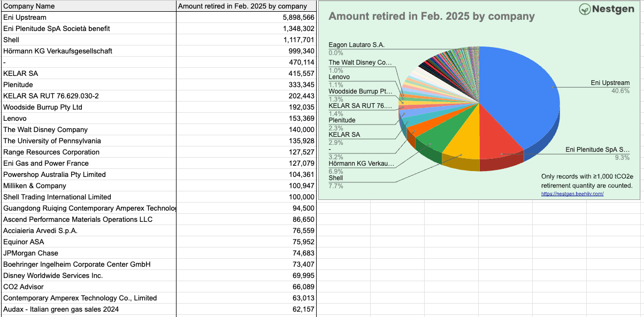
Task: Click the cell containing 1,348,302
Action: 246,29
